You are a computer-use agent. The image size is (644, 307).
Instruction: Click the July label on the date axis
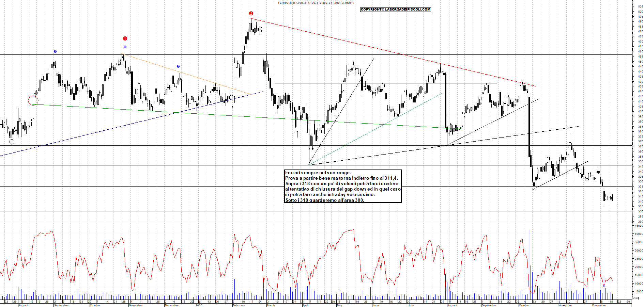click(x=411, y=305)
